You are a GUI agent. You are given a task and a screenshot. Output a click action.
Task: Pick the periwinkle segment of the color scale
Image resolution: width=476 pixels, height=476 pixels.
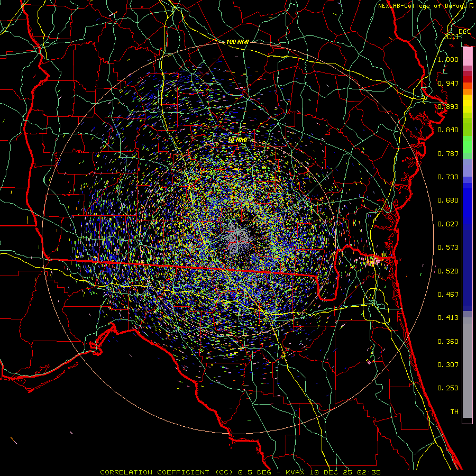467,168
